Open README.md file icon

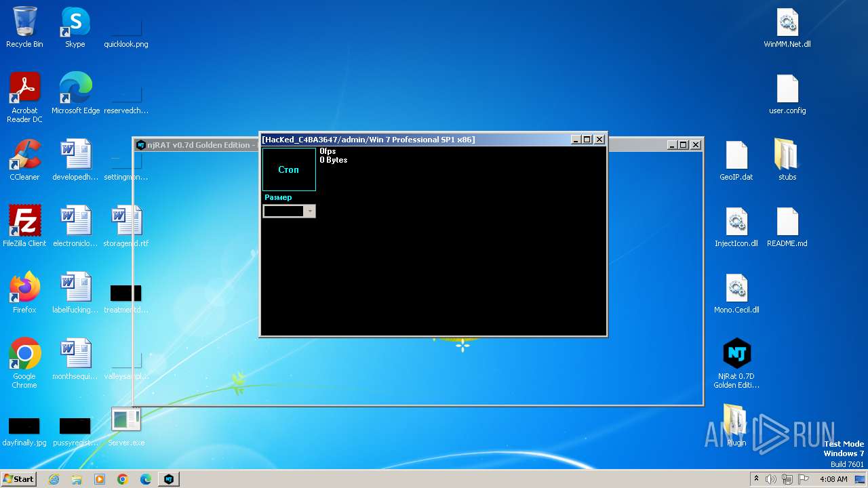(x=787, y=227)
